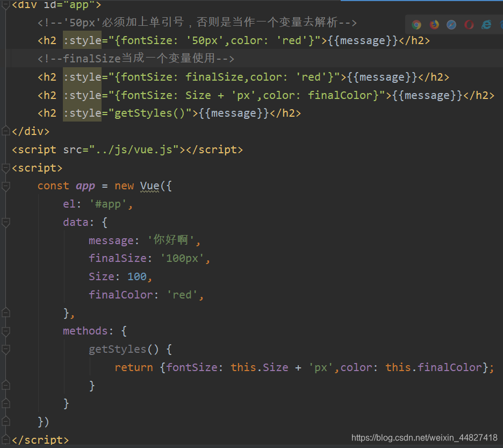Click ':style' on the getStyles() h2 line

tap(82, 113)
